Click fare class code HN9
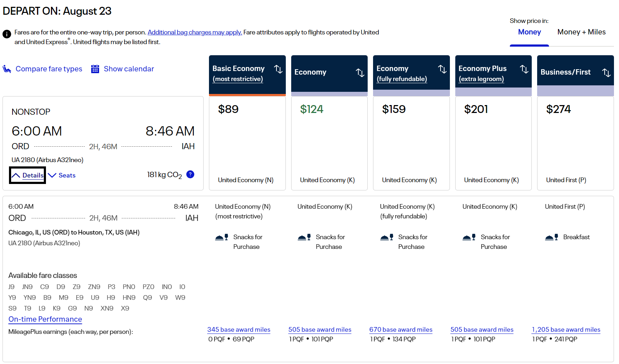Viewport: 619px width, 364px height. 129,298
